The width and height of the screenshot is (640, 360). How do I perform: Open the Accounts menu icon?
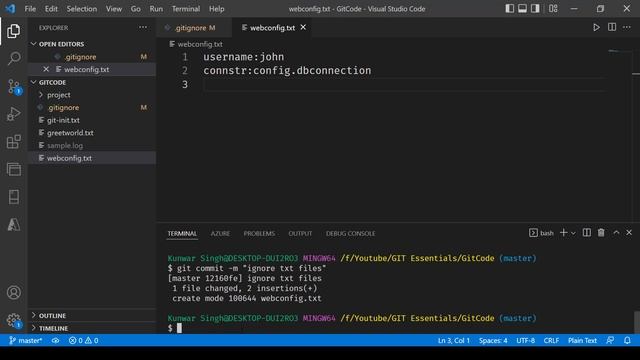click(13, 293)
